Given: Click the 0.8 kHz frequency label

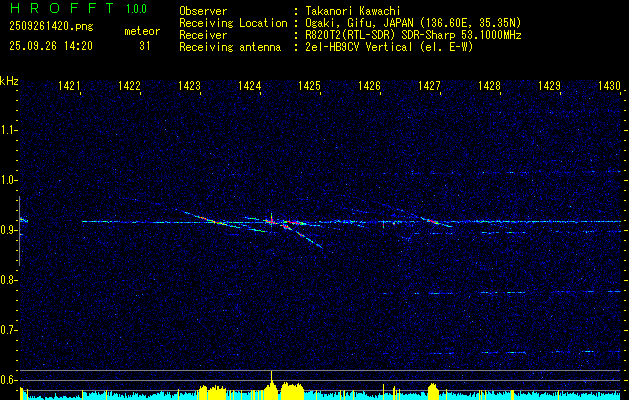Looking at the screenshot, I should (8, 280).
